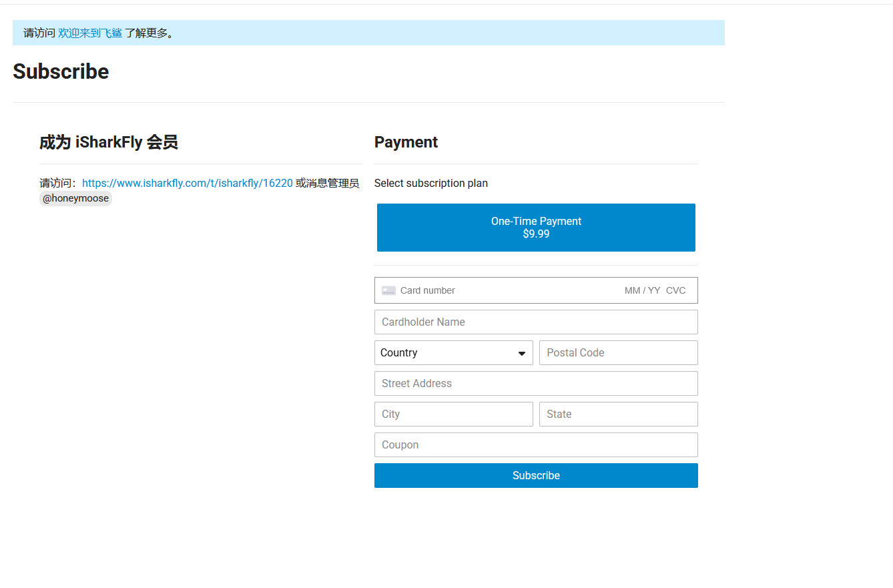Click the State input field
Image resolution: width=893 pixels, height=588 pixels.
619,414
